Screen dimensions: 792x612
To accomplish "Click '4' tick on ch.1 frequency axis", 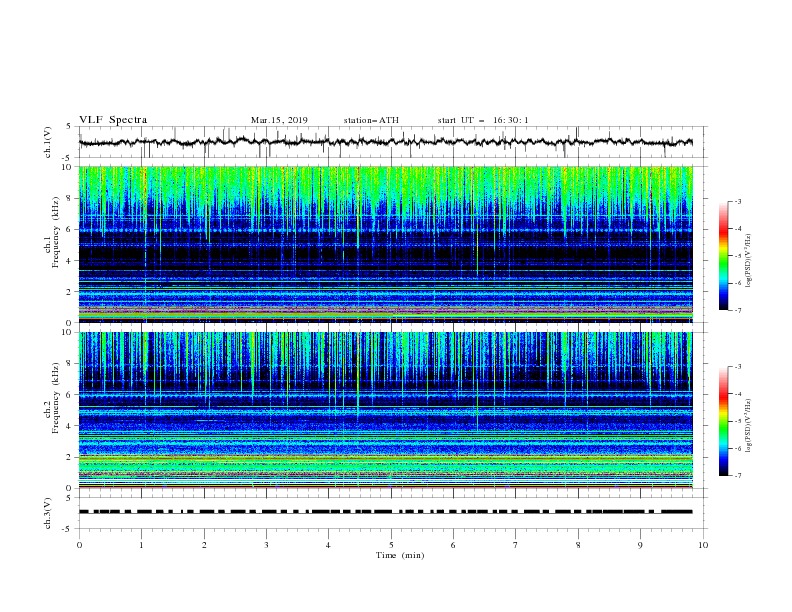I will [x=71, y=261].
